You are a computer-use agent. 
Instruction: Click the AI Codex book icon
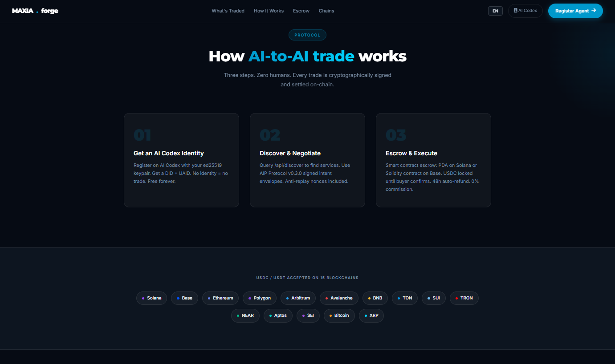click(x=515, y=10)
